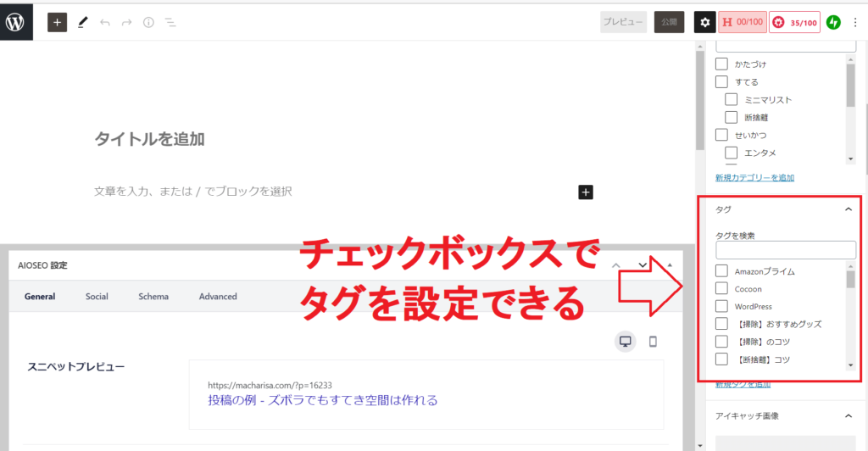Click 新規カテゴリーを追加 link
The width and height of the screenshot is (868, 451).
(754, 178)
